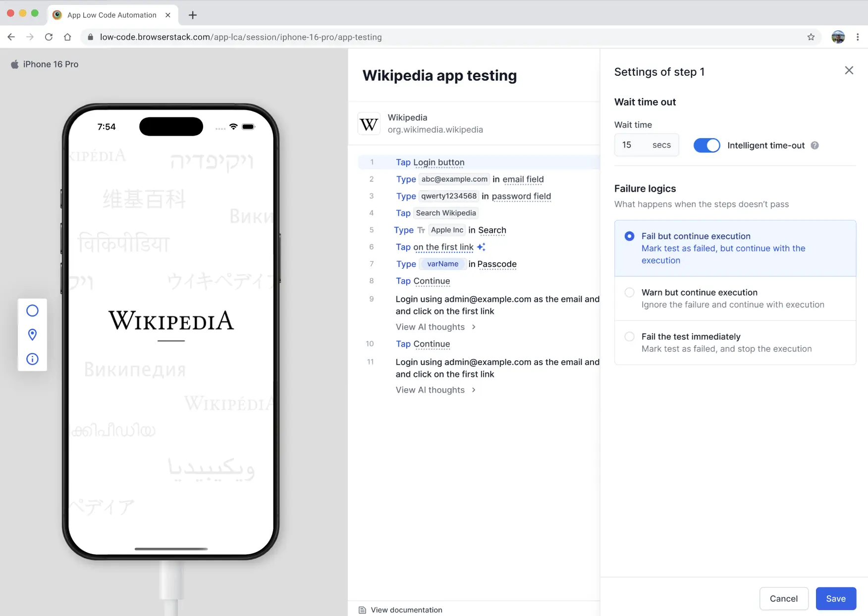The height and width of the screenshot is (616, 868).
Task: Click the info icon in the left sidebar
Action: click(x=32, y=359)
